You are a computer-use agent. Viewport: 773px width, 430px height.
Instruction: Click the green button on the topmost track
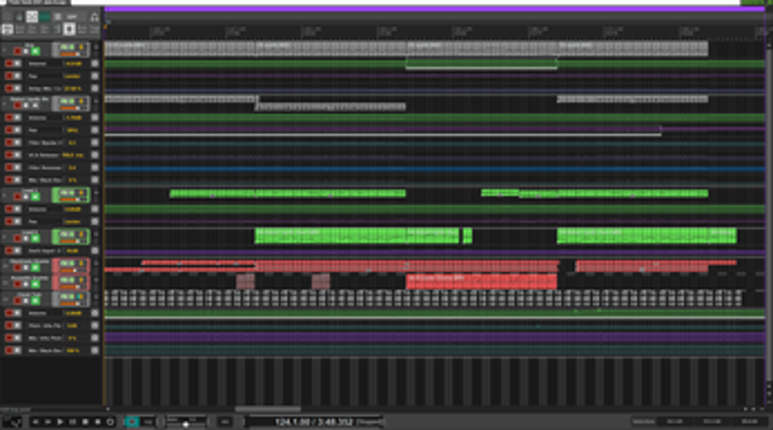pos(35,51)
